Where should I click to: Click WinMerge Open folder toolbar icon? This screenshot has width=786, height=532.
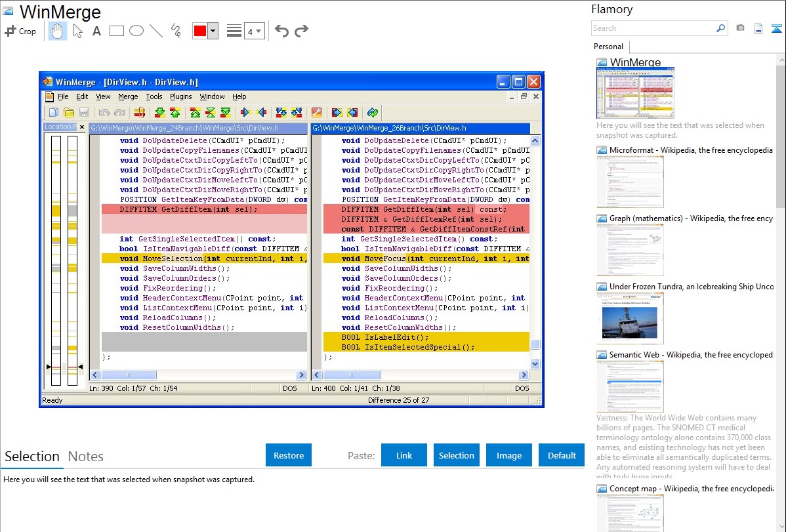[69, 113]
